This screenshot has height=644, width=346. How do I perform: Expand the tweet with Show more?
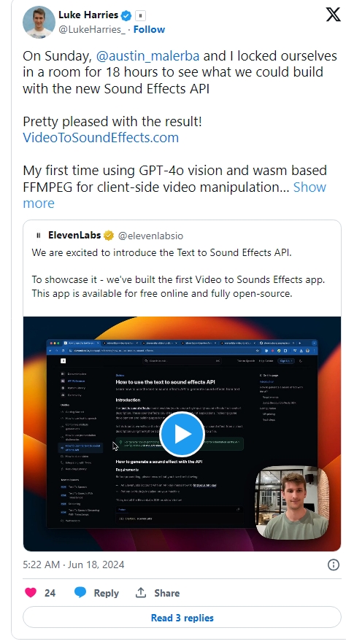tap(174, 195)
